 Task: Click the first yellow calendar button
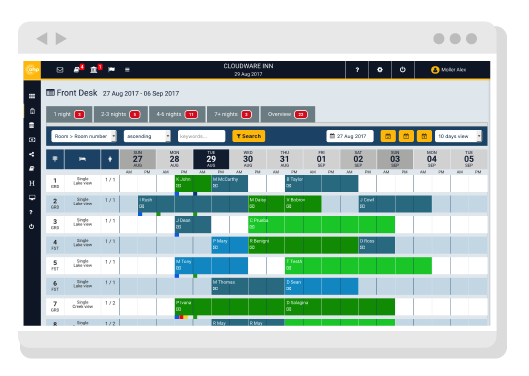point(388,136)
